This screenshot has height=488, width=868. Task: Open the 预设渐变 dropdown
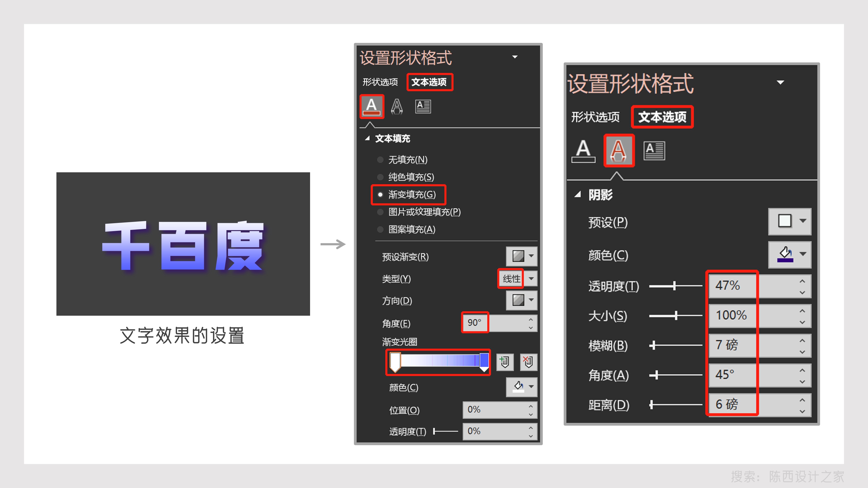[521, 257]
